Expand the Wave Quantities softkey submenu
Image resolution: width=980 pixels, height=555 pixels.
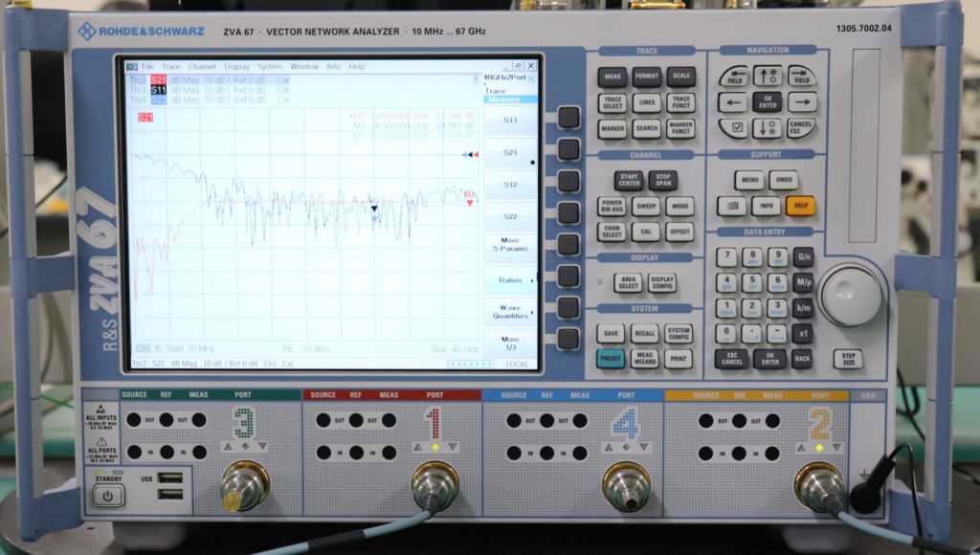511,312
